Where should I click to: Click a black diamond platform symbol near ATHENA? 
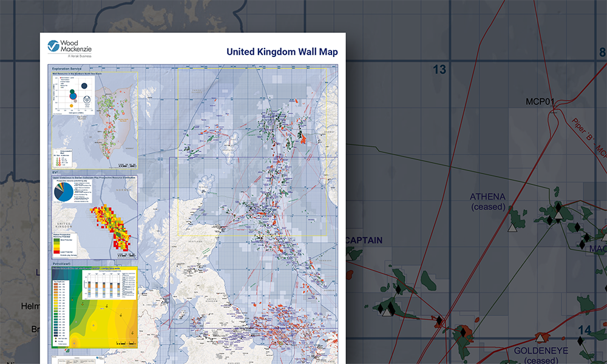(x=558, y=206)
